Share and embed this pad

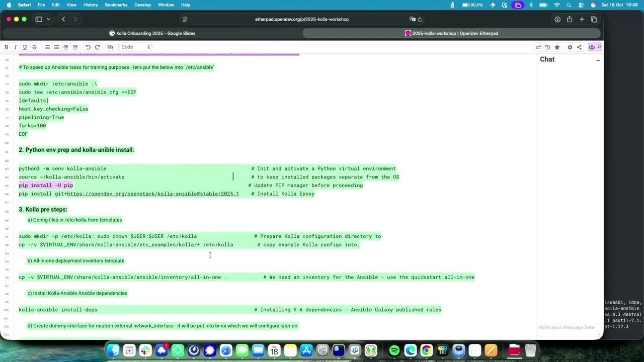pyautogui.click(x=579, y=47)
